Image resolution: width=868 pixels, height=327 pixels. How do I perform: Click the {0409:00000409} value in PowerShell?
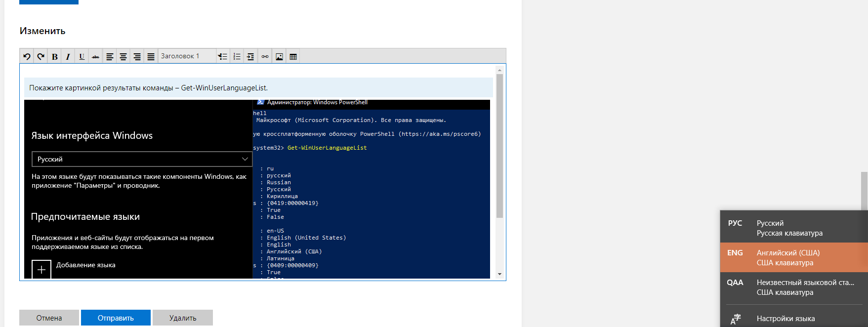292,265
